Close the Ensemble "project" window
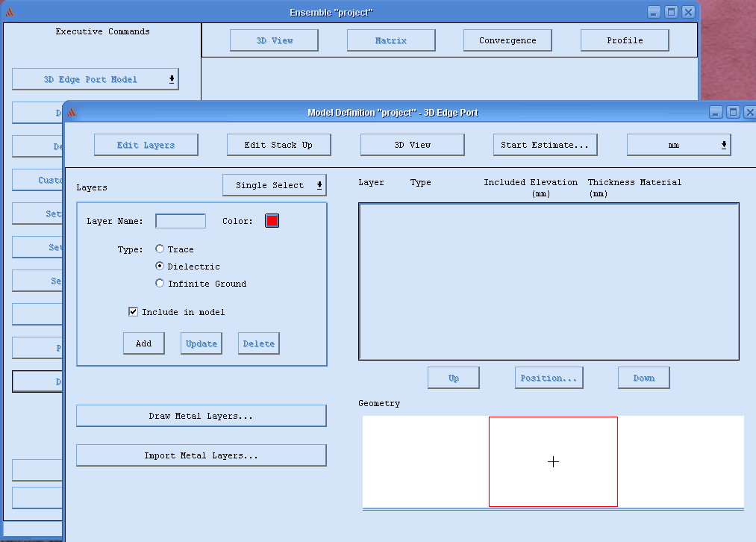Screen dimensions: 756x542 [689, 12]
